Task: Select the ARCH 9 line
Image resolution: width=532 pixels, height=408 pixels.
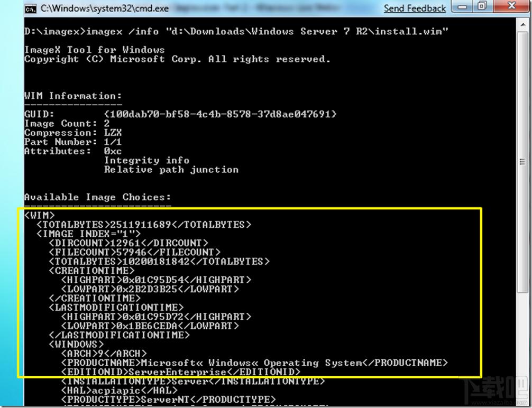Action: click(x=104, y=353)
